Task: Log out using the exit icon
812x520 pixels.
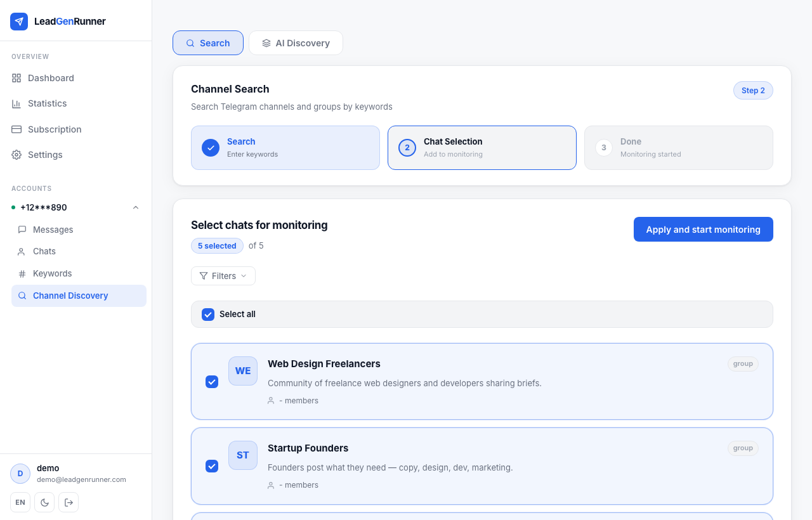Action: (69, 502)
